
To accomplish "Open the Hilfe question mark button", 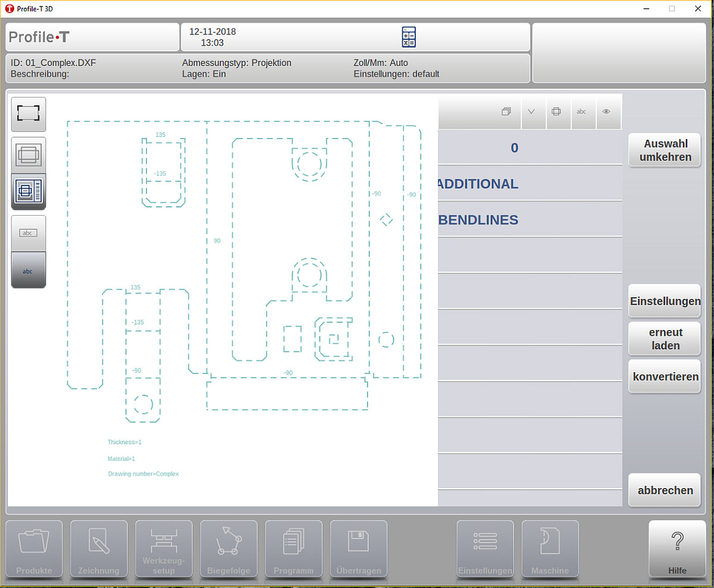I will pyautogui.click(x=677, y=549).
